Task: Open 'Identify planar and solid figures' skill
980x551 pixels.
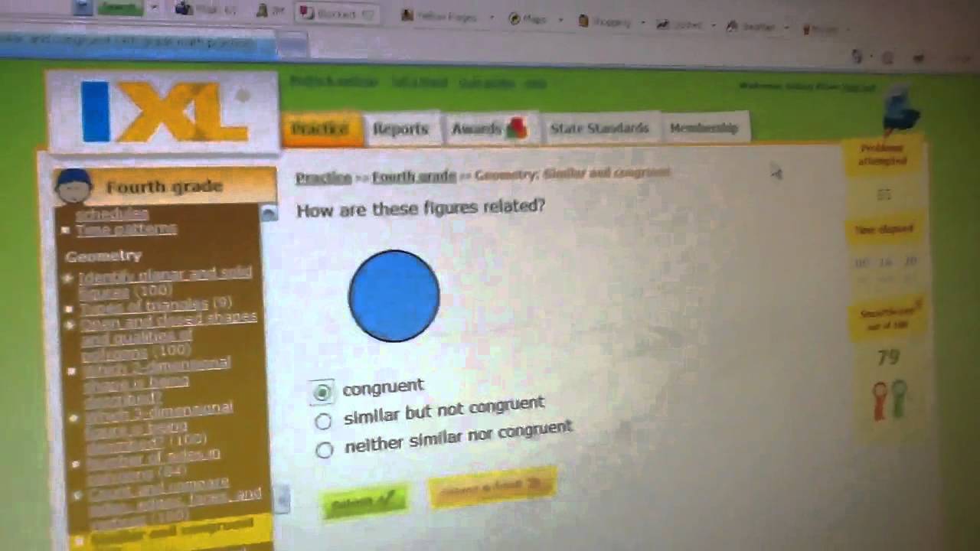Action: click(x=165, y=282)
